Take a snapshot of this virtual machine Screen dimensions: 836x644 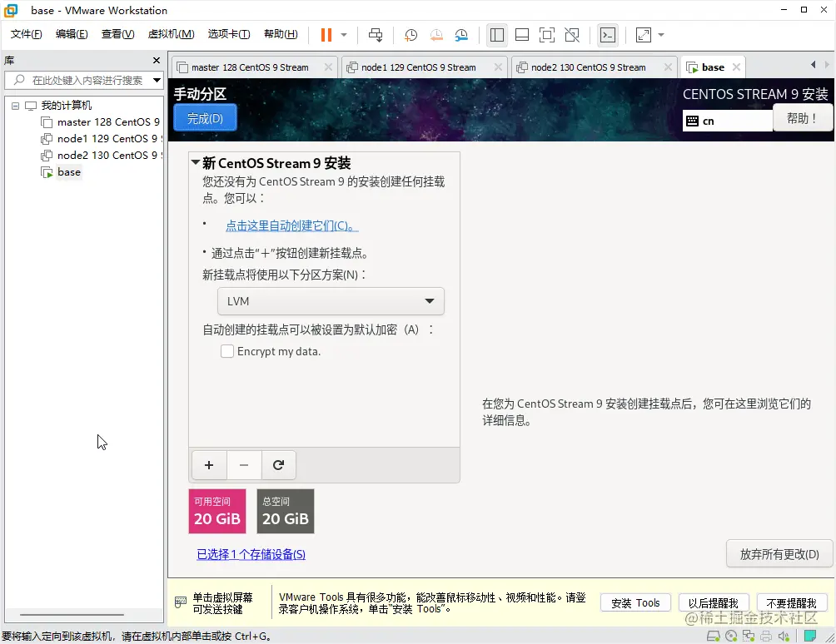click(411, 35)
